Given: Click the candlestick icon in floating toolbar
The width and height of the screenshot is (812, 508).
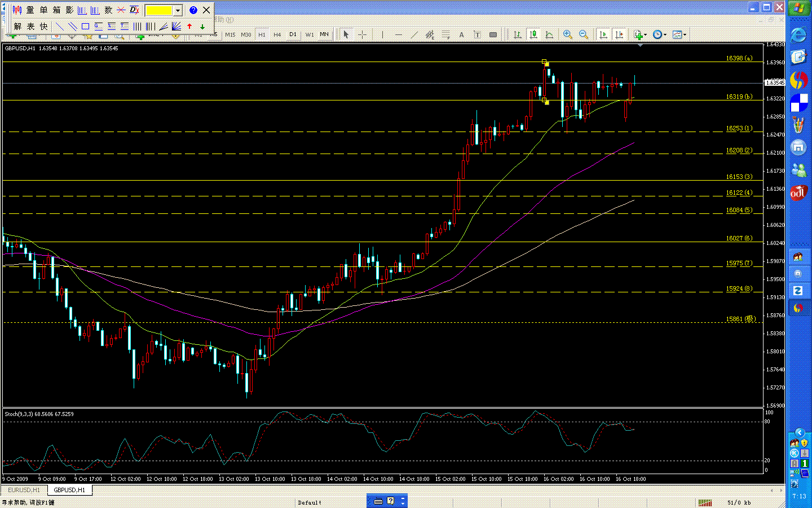Looking at the screenshot, I should coord(17,10).
